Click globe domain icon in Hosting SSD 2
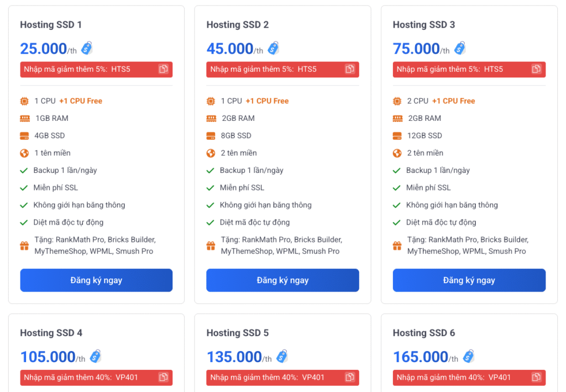 tap(211, 153)
